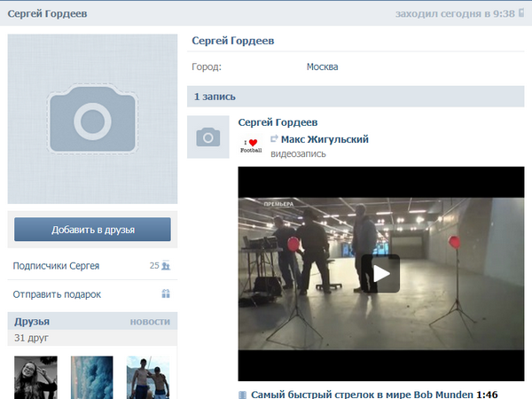
Task: Open the large profile photo placeholder
Action: pyautogui.click(x=92, y=120)
